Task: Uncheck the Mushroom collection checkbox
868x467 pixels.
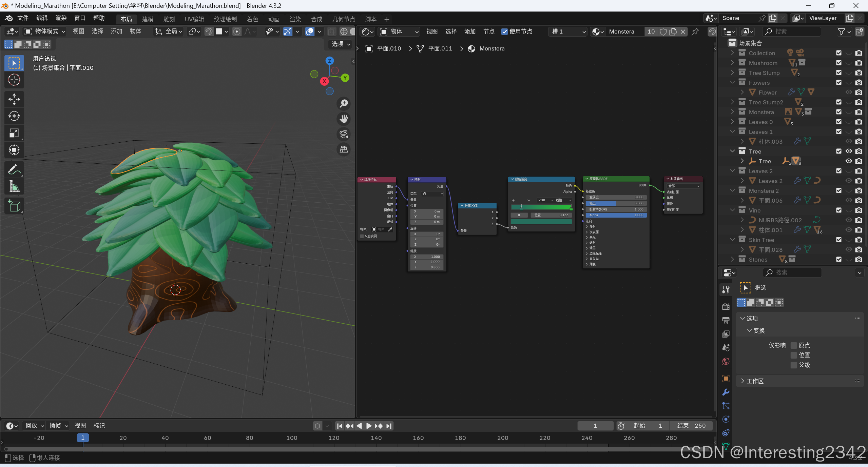Action: pos(839,63)
